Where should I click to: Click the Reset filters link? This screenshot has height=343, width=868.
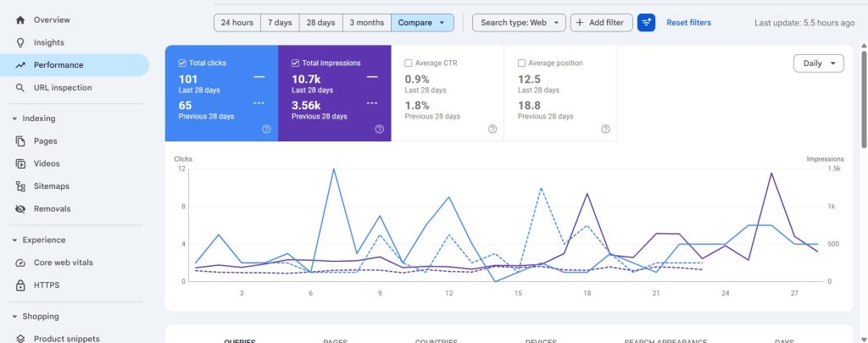click(688, 23)
